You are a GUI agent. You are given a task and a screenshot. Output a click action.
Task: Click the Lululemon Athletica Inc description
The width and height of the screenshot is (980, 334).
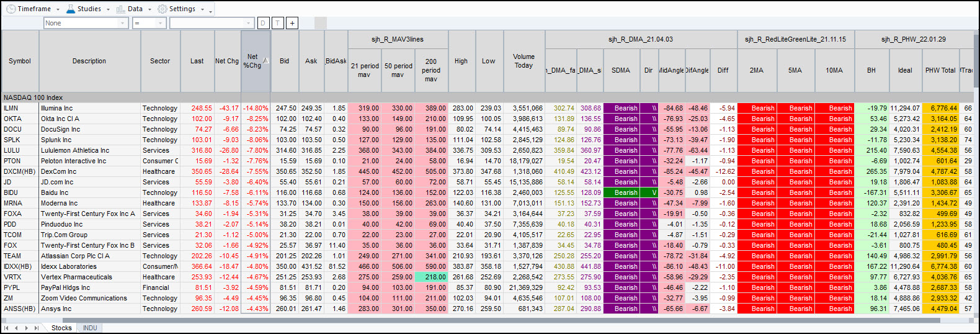[x=89, y=150]
